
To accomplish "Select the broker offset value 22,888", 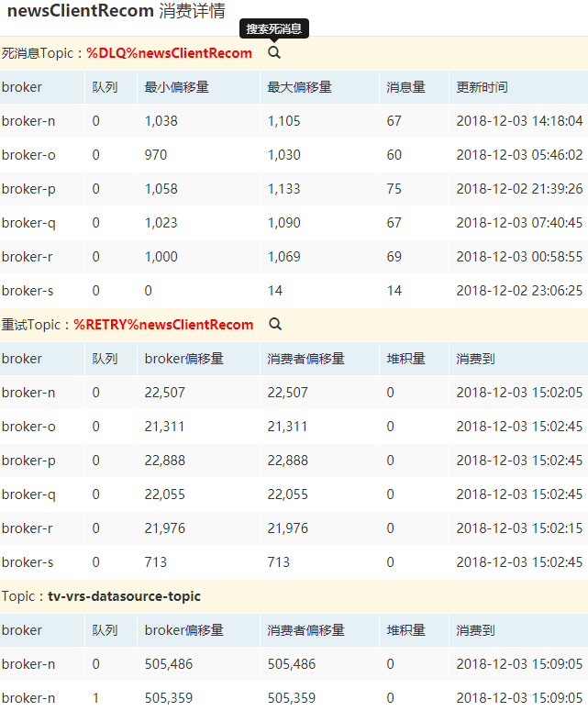I will (165, 461).
